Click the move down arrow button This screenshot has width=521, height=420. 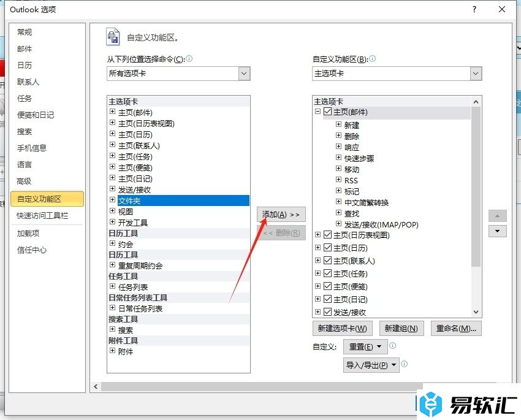[x=498, y=231]
